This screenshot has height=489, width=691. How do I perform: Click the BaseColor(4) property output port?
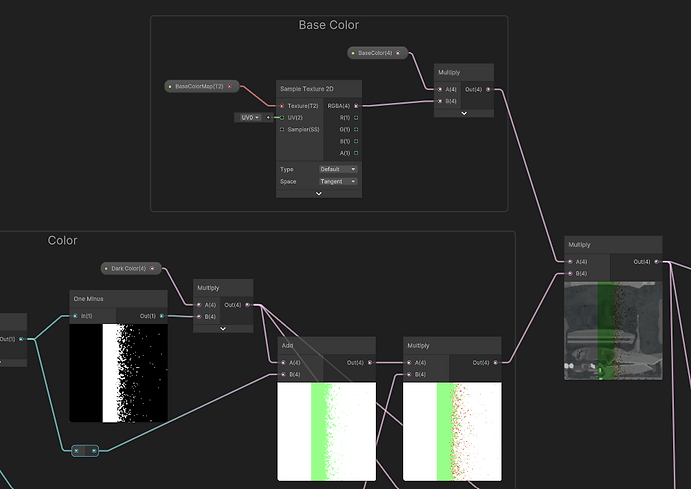tap(398, 53)
